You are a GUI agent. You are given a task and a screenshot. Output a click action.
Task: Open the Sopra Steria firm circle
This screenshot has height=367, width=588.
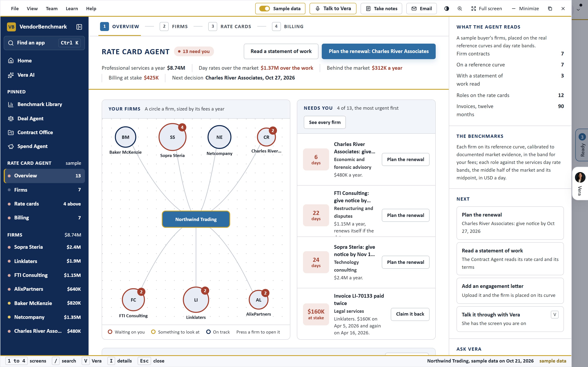[x=172, y=137]
